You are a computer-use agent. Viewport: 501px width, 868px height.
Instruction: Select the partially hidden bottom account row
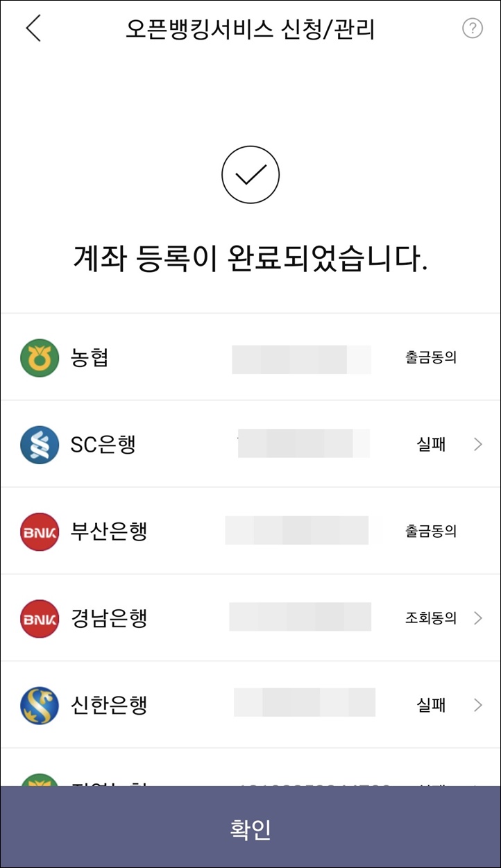[250, 768]
